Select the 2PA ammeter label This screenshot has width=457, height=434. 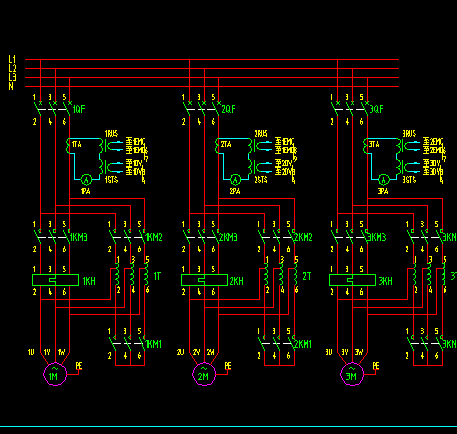coord(235,191)
